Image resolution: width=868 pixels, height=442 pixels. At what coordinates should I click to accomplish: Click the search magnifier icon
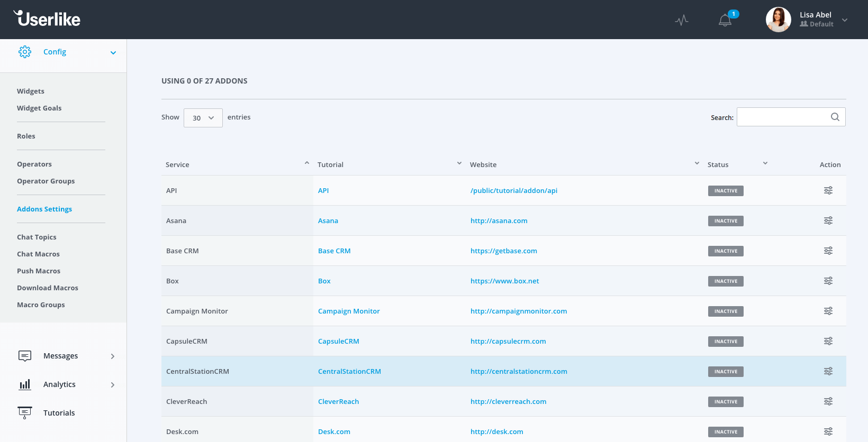835,117
